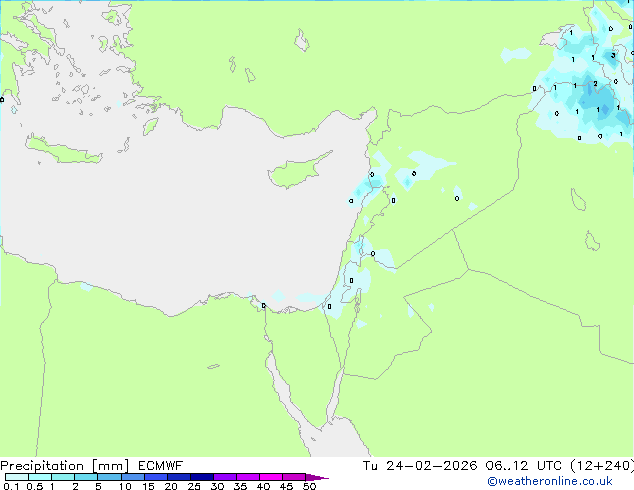Click the legend value '25'
The width and height of the screenshot is (634, 490).
pos(194,486)
